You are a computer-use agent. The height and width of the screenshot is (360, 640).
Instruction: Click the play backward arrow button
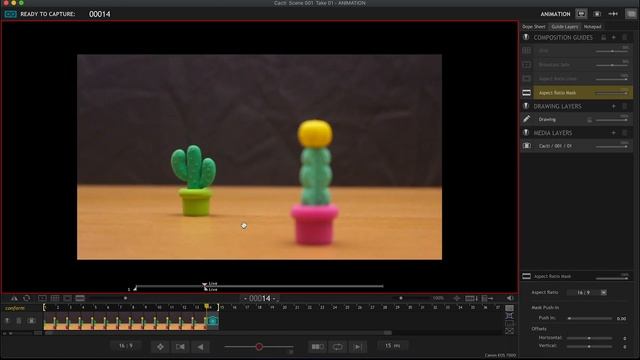pyautogui.click(x=200, y=347)
